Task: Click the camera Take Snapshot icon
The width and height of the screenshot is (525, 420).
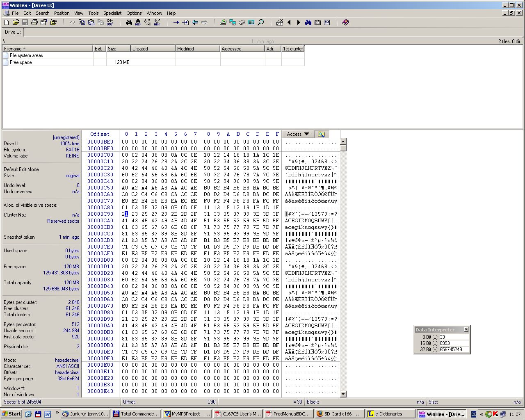Action: [x=317, y=23]
